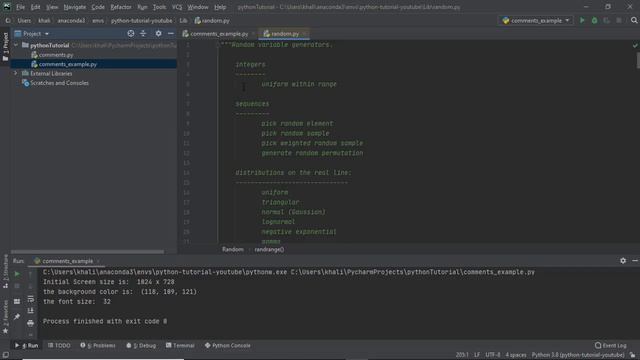The width and height of the screenshot is (640, 360).
Task: Open the Terminal tool window
Action: [180, 345]
